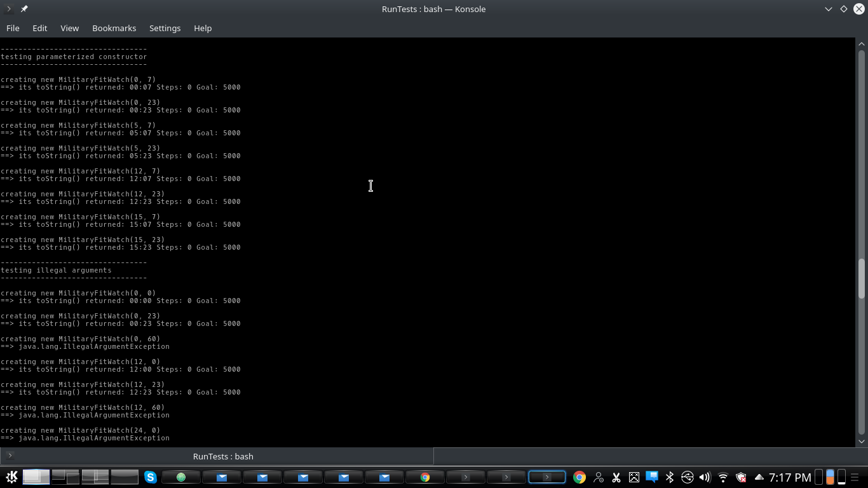The image size is (868, 488).
Task: Open the green globe taskbar entry
Action: (x=181, y=477)
